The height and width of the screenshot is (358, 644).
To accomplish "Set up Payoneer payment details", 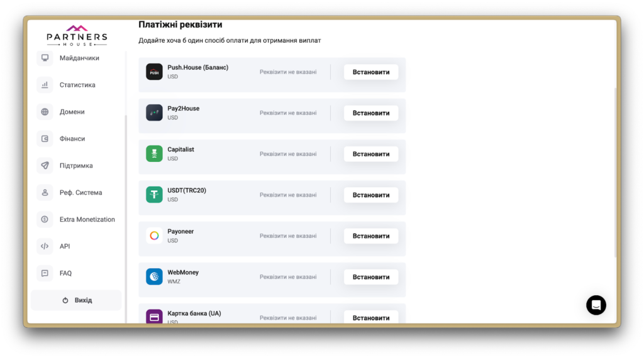I will [x=371, y=236].
